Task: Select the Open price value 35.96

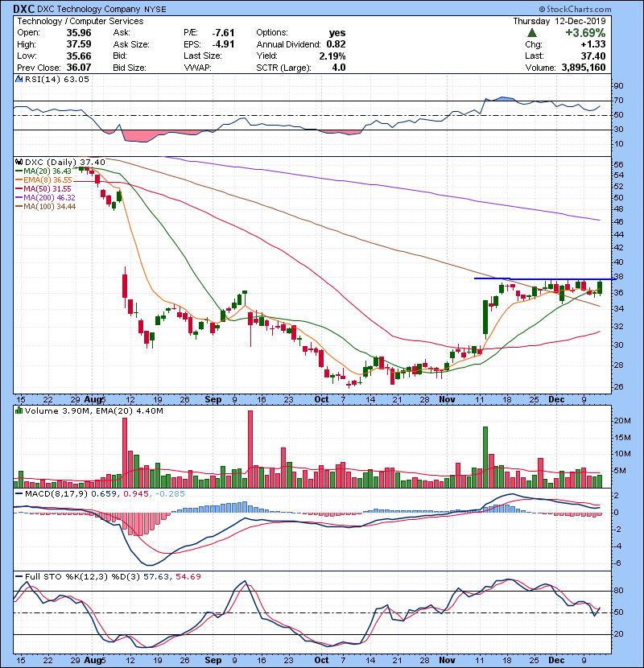Action: 79,33
